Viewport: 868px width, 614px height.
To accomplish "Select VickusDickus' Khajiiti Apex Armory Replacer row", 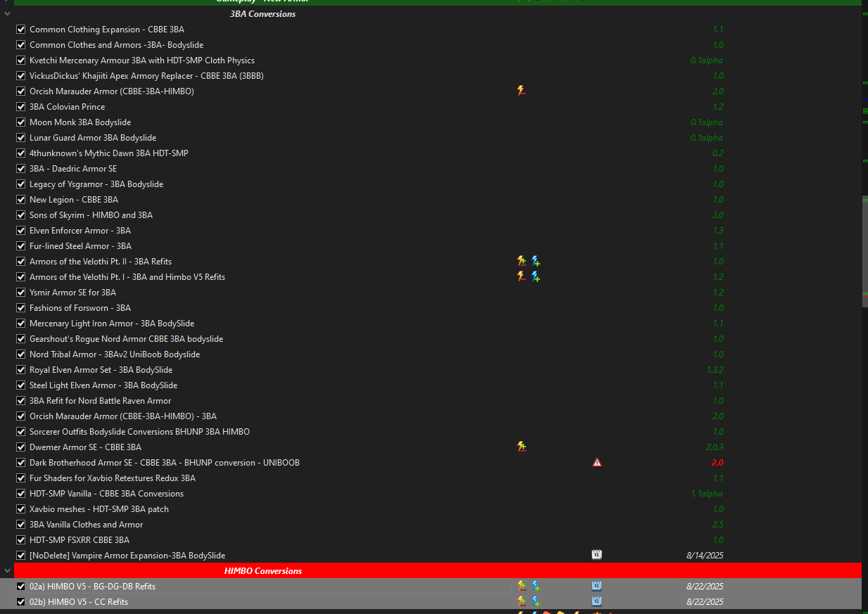I will (x=146, y=76).
